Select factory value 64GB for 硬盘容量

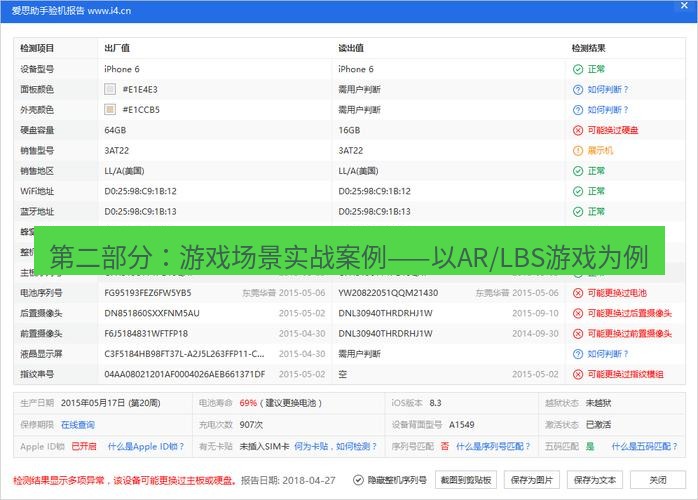115,130
